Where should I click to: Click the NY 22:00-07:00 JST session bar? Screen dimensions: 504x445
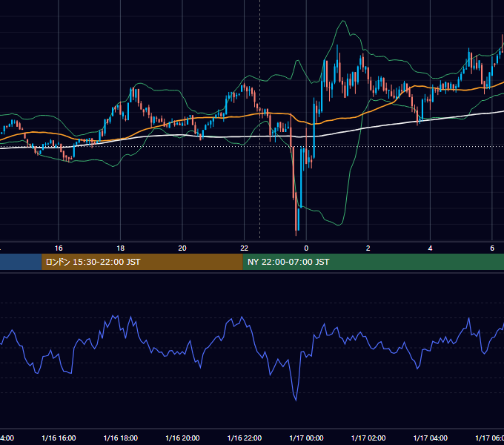pos(373,262)
